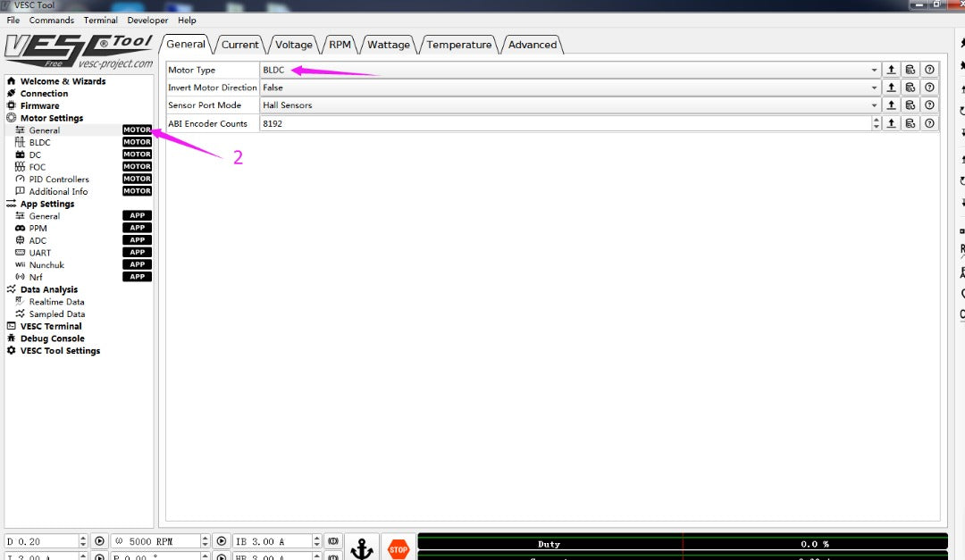Switch to the Temperature tab
This screenshot has height=560, width=965.
(x=459, y=45)
